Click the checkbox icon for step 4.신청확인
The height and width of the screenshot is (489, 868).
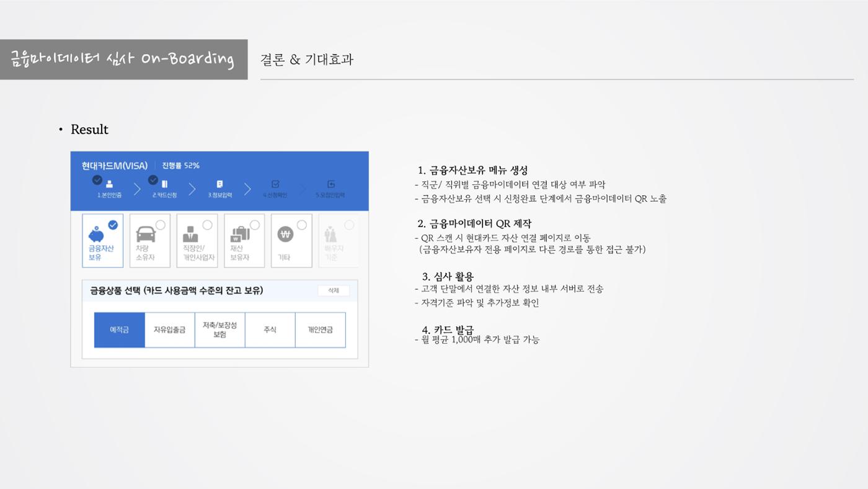pyautogui.click(x=275, y=184)
